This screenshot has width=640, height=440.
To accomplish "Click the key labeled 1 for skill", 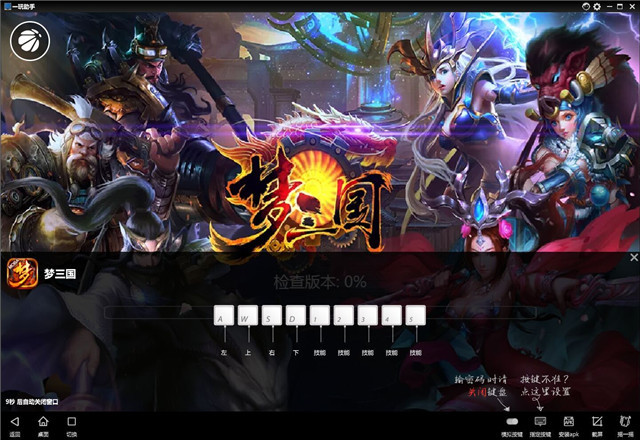I will coord(320,316).
